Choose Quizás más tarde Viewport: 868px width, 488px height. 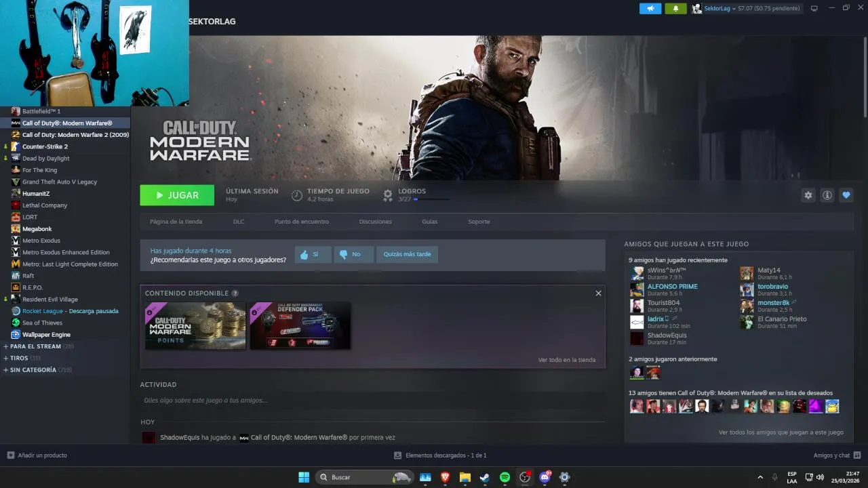[407, 254]
